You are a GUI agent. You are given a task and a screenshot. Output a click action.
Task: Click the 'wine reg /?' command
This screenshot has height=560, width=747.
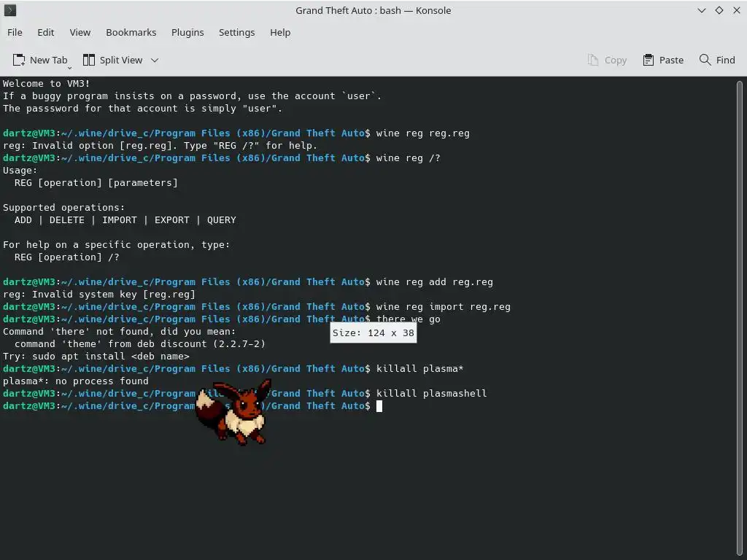tap(409, 158)
